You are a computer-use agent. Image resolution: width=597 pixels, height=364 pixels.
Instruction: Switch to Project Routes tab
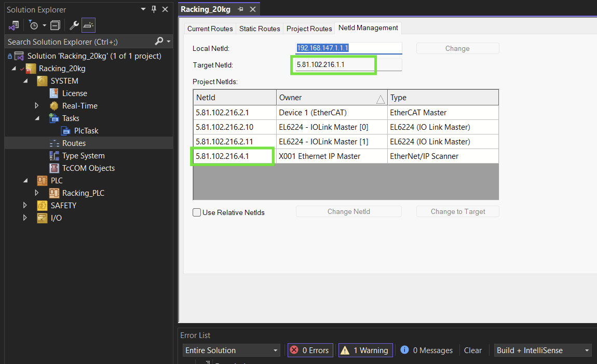point(309,29)
